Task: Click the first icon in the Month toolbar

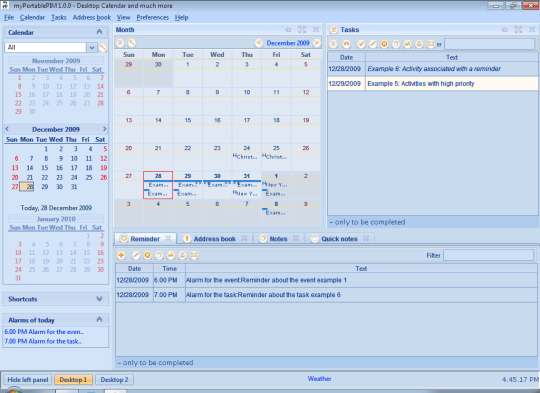Action: [x=120, y=43]
